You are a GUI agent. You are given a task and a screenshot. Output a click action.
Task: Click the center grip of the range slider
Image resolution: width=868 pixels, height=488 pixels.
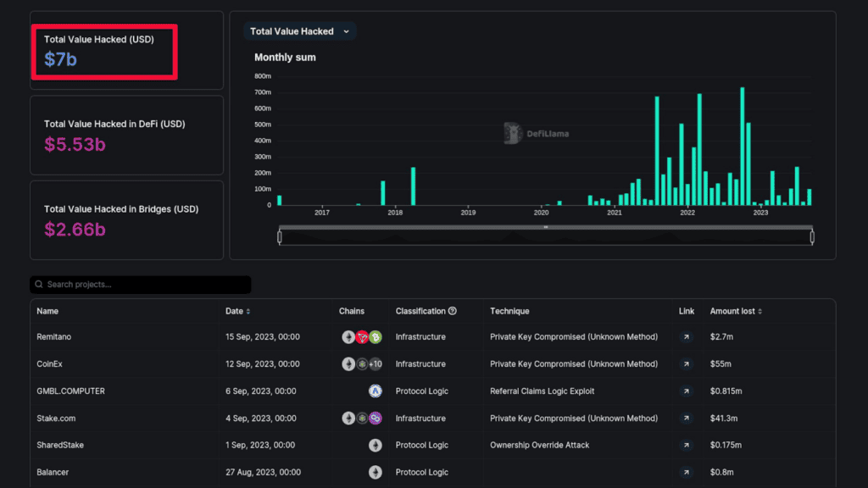pyautogui.click(x=546, y=227)
